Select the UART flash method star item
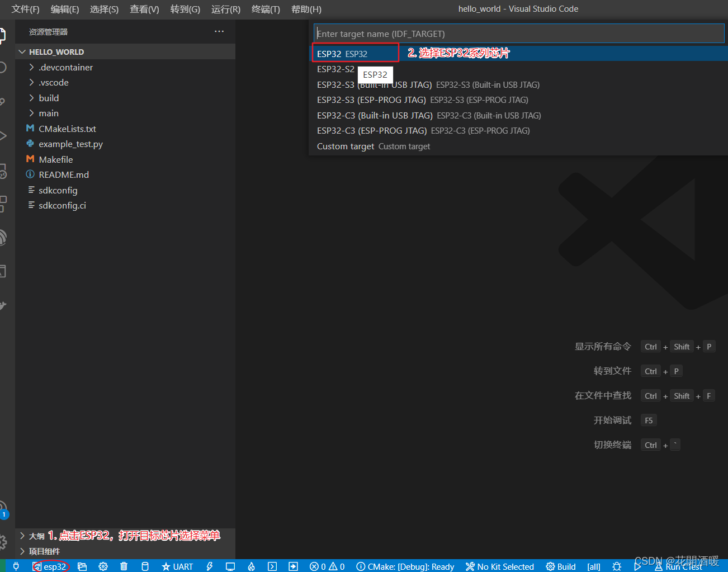 tap(177, 566)
